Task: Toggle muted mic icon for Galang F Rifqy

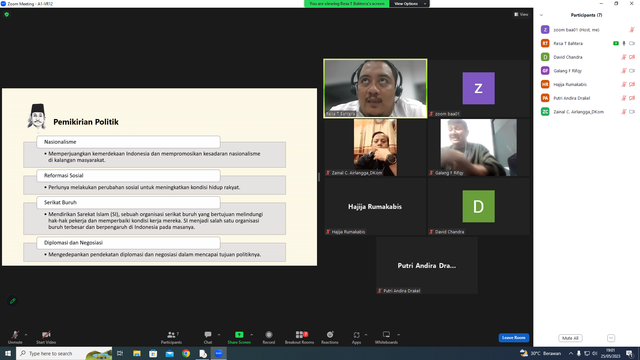Action: (624, 71)
